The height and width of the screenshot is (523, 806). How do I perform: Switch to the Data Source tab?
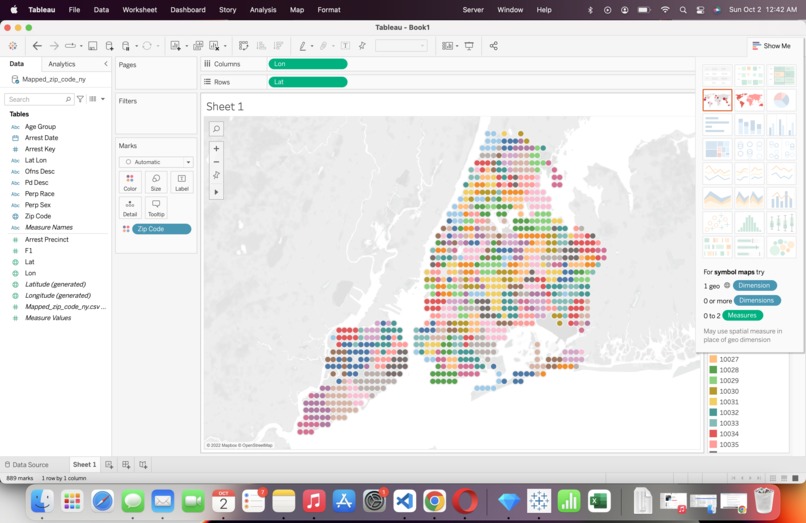click(x=27, y=464)
